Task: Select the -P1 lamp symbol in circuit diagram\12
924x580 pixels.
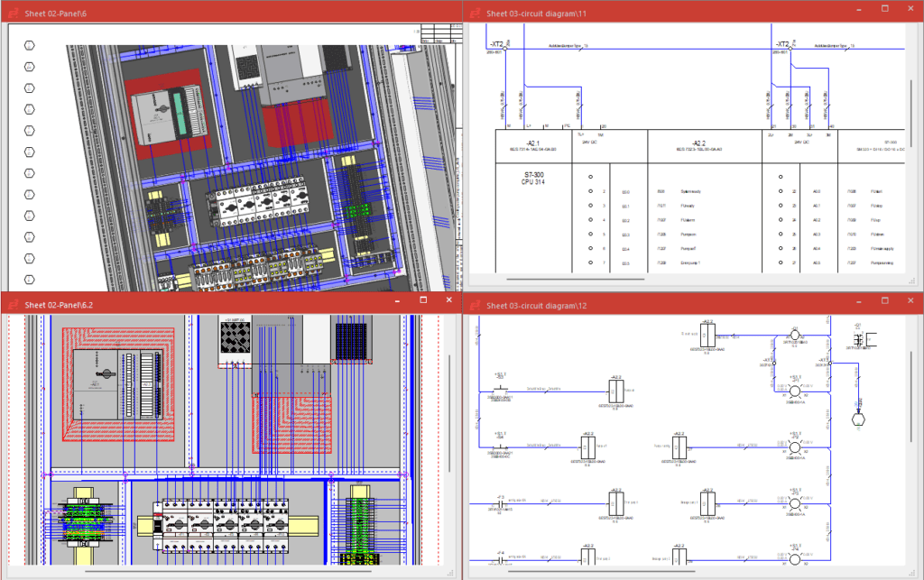Action: coord(794,391)
